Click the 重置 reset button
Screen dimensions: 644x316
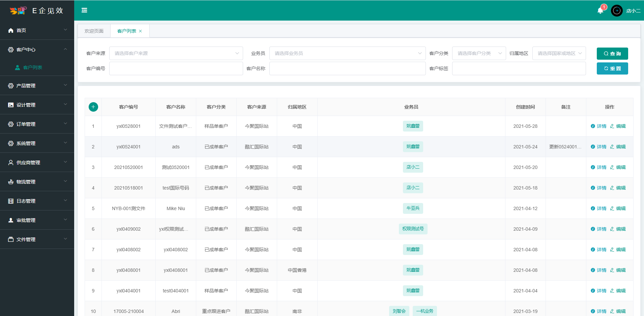tap(612, 68)
